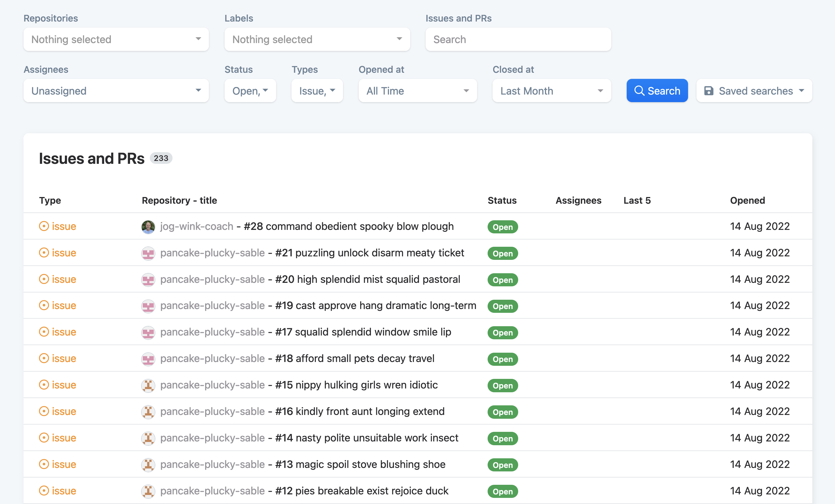Click the blue Search button
Screen dimensions: 835x504
[657, 90]
